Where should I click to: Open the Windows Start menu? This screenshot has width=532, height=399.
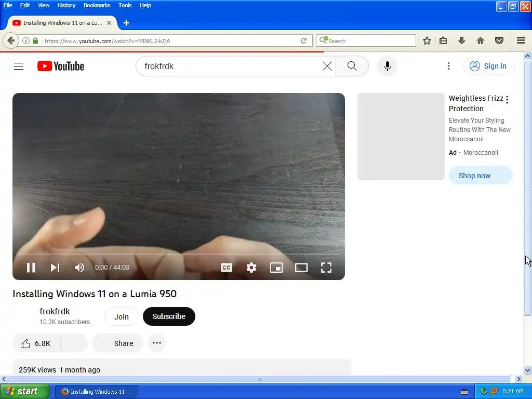click(x=25, y=392)
